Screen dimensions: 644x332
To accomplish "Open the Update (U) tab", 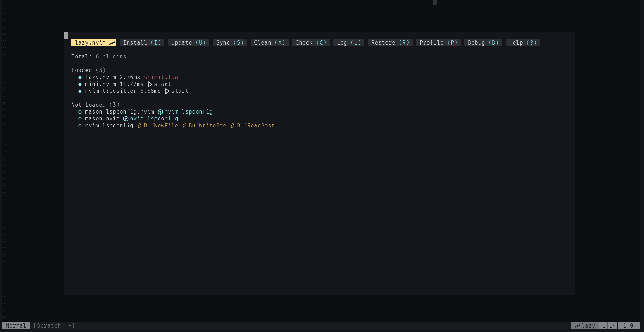I will coord(188,43).
